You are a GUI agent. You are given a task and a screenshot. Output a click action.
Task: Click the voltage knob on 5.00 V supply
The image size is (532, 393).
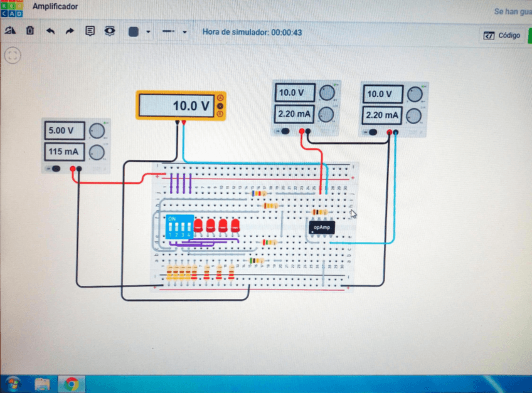click(97, 131)
